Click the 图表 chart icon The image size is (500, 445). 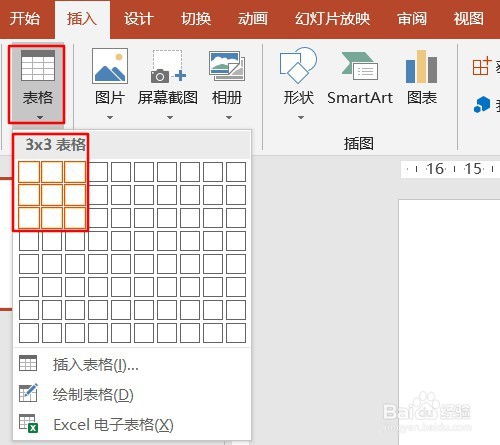coord(422,66)
